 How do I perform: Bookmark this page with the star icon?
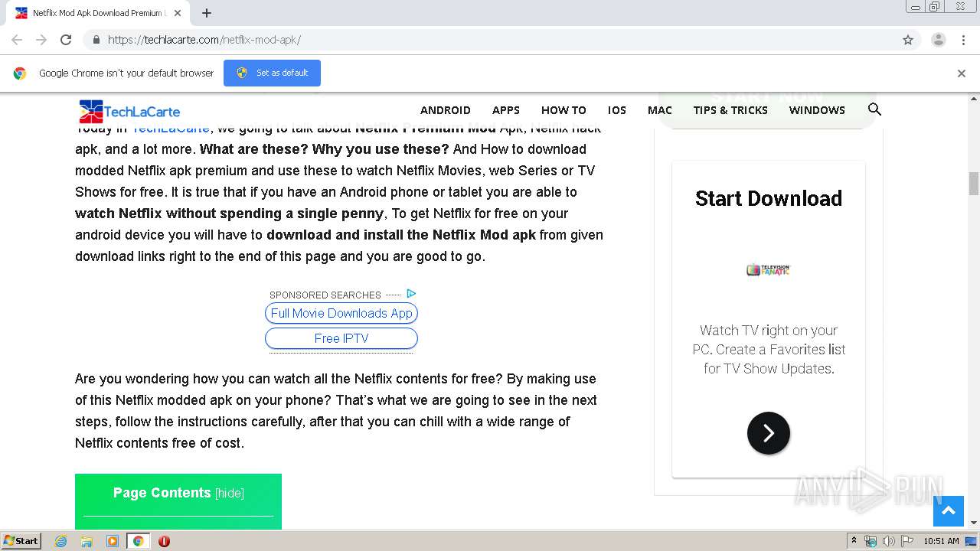[x=908, y=40]
